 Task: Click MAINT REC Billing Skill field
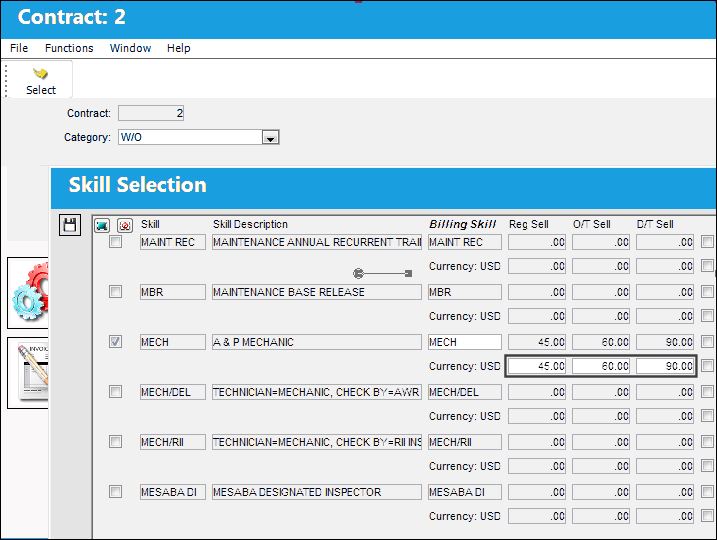tap(465, 242)
